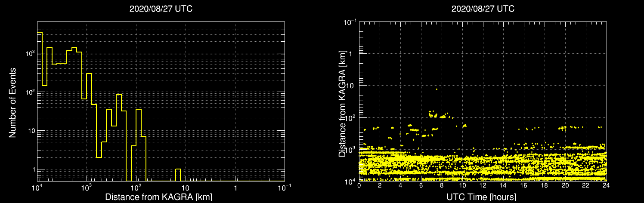Click the 18 hour tick on UTC Time axis
Viewport: 644px width, 203px height.
(x=545, y=185)
